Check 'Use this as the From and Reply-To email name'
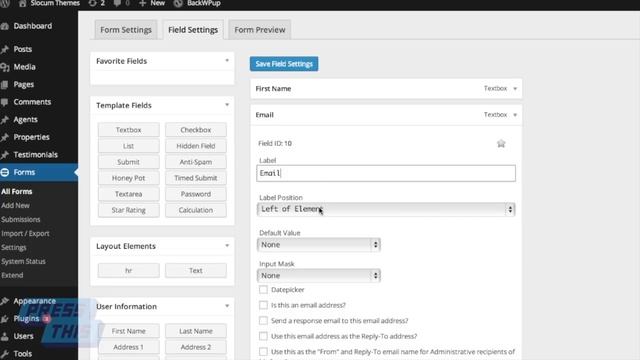 (263, 351)
